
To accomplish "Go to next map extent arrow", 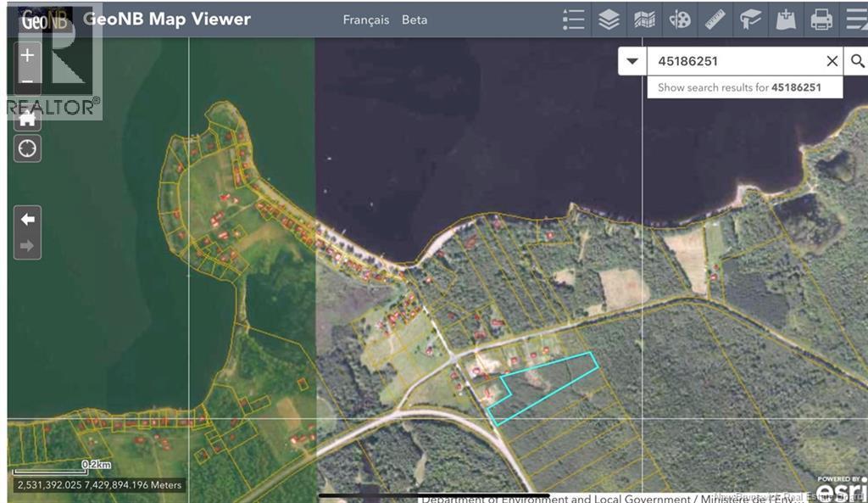I will pos(27,246).
